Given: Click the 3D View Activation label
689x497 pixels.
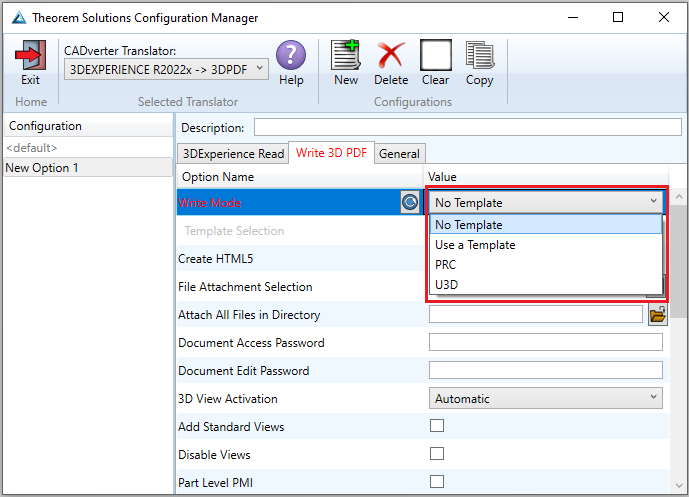Looking at the screenshot, I should [228, 399].
